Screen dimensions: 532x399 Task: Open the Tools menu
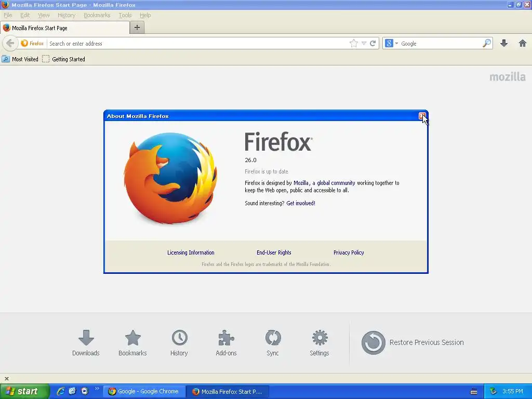pos(125,15)
